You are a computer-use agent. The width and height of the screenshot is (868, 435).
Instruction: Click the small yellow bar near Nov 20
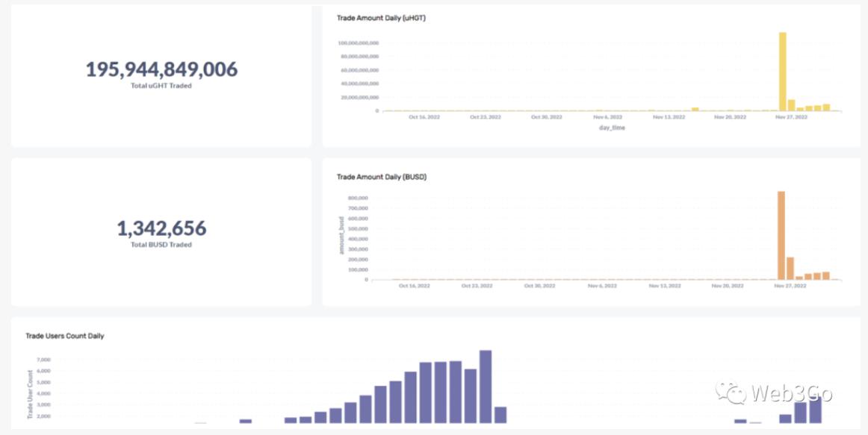point(695,109)
